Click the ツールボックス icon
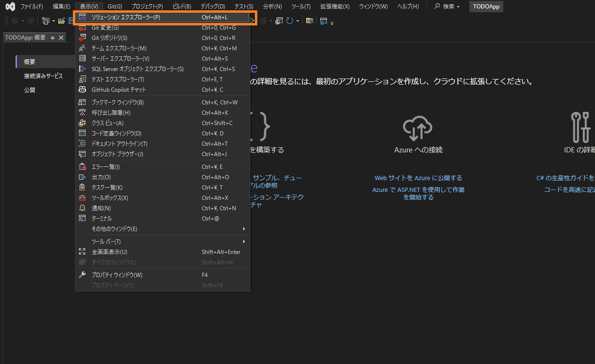This screenshot has width=595, height=364. 82,198
